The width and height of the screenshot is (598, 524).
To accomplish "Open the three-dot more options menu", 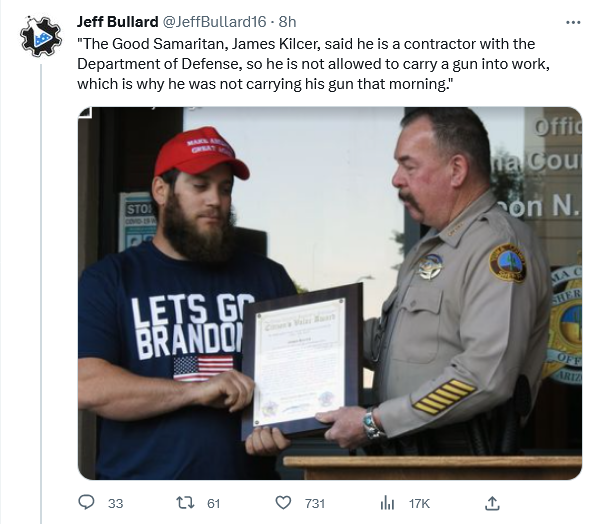I will click(573, 23).
